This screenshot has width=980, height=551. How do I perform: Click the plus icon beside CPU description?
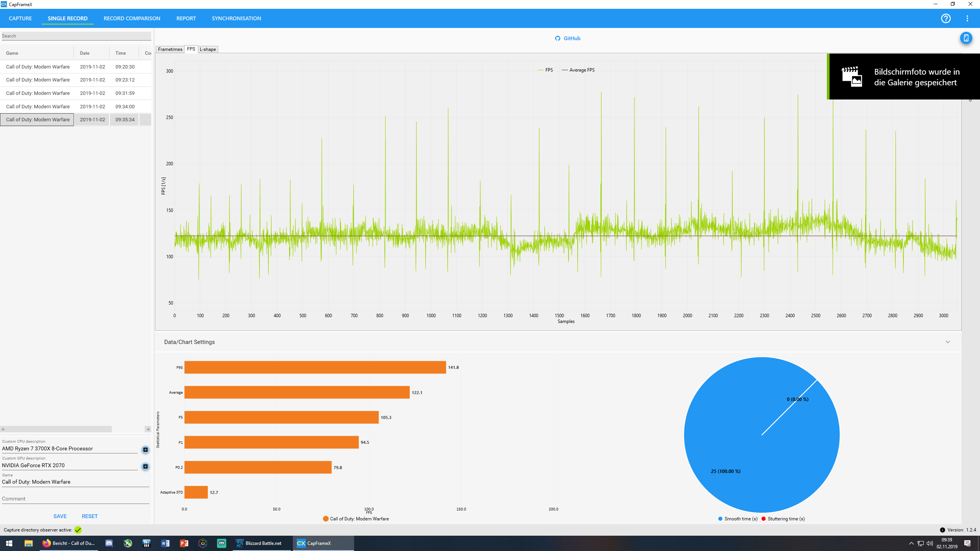(145, 450)
